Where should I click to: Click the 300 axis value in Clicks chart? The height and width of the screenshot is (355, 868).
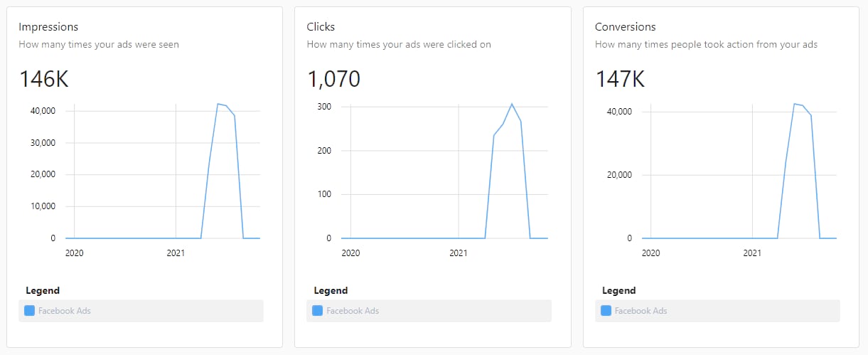[324, 107]
